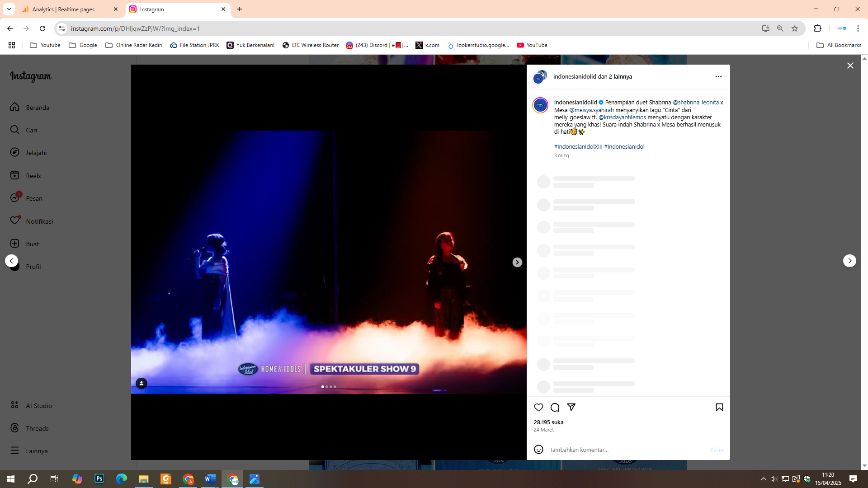Viewport: 868px width, 488px height.
Task: Open indonesianidolid username in post header
Action: pyautogui.click(x=575, y=76)
